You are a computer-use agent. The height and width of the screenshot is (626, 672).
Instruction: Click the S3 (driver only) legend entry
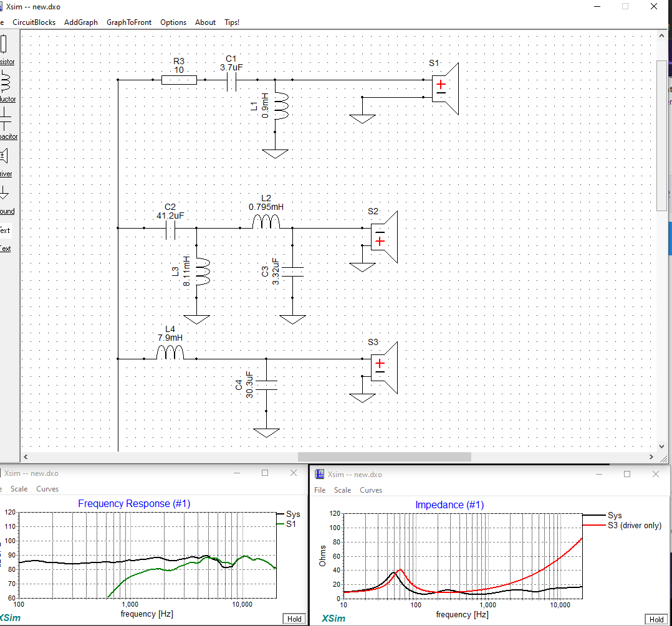622,525
